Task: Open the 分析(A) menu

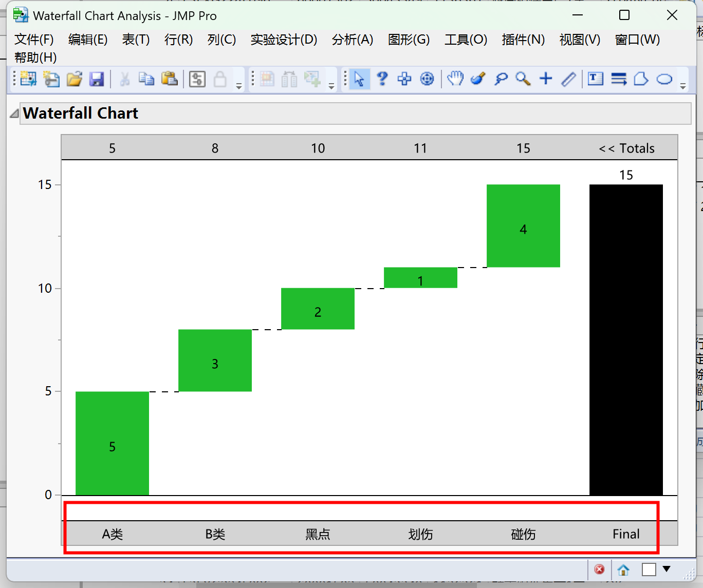Action: pyautogui.click(x=353, y=40)
